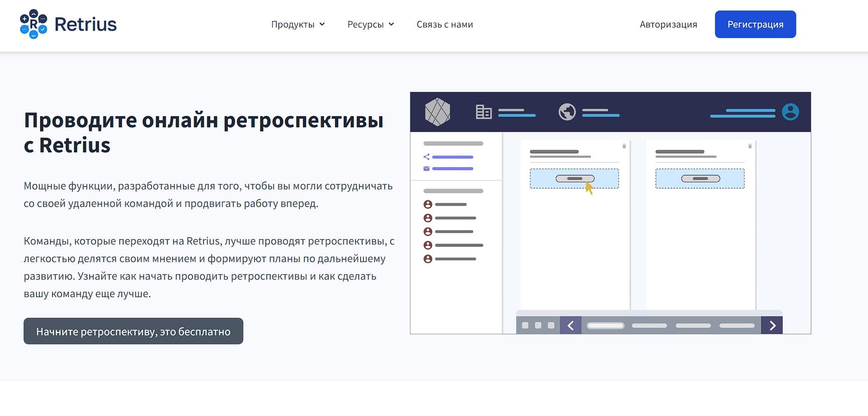868x416 pixels.
Task: Open the Retrius wordmark home link
Action: (x=85, y=24)
